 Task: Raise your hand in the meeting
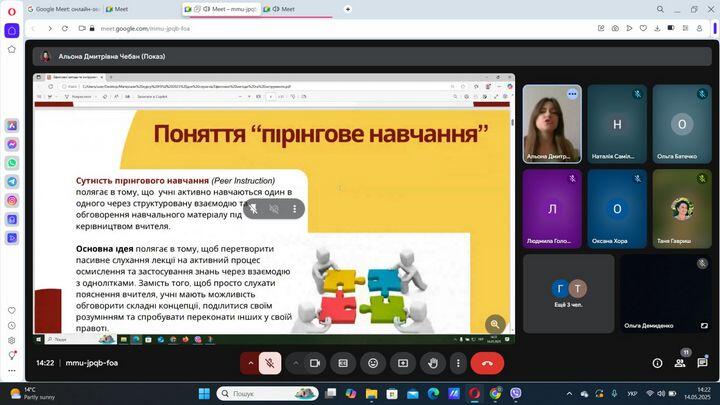coord(433,363)
